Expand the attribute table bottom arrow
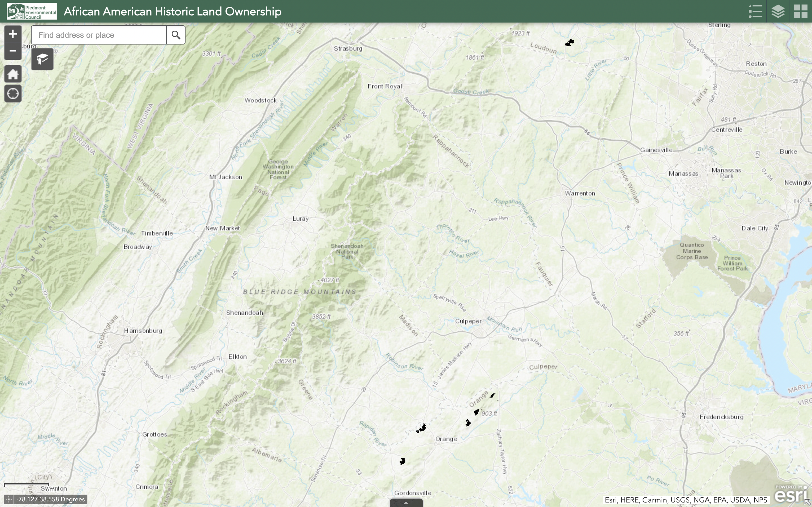Viewport: 812px width, 507px height. (x=406, y=503)
